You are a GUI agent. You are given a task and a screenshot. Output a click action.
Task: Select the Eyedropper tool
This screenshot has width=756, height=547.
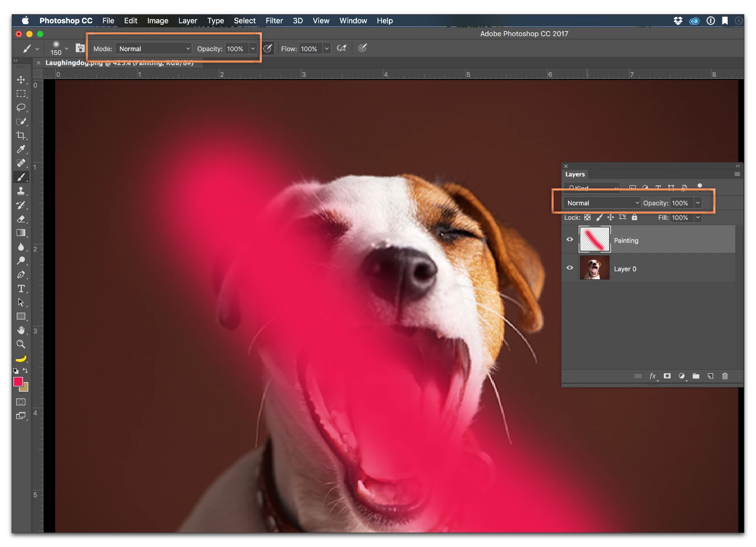coord(21,149)
